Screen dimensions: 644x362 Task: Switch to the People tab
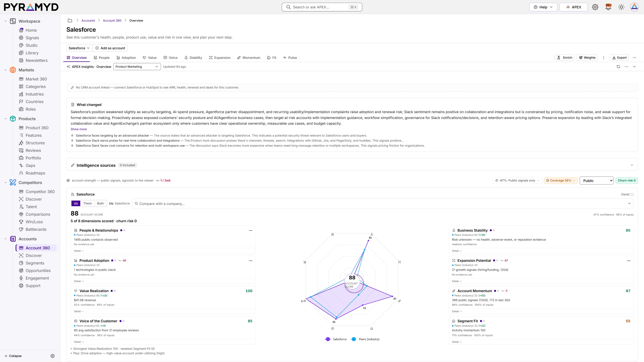pyautogui.click(x=101, y=58)
